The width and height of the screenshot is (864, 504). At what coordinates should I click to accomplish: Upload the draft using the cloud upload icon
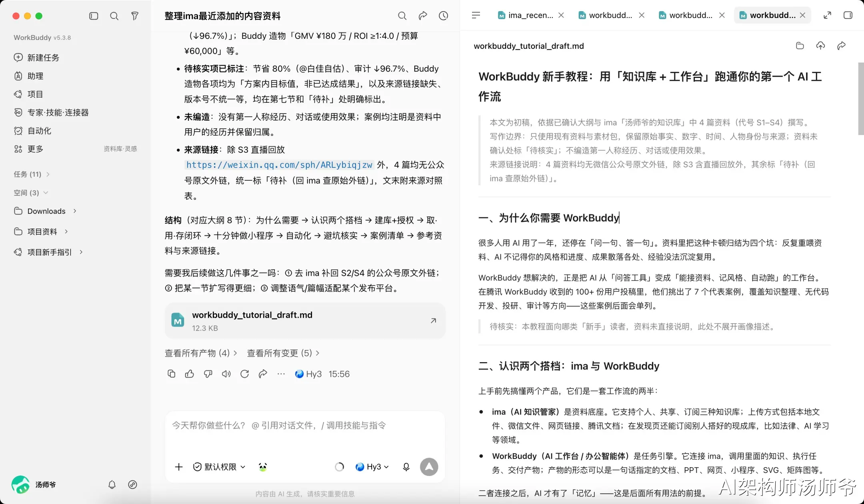(820, 46)
